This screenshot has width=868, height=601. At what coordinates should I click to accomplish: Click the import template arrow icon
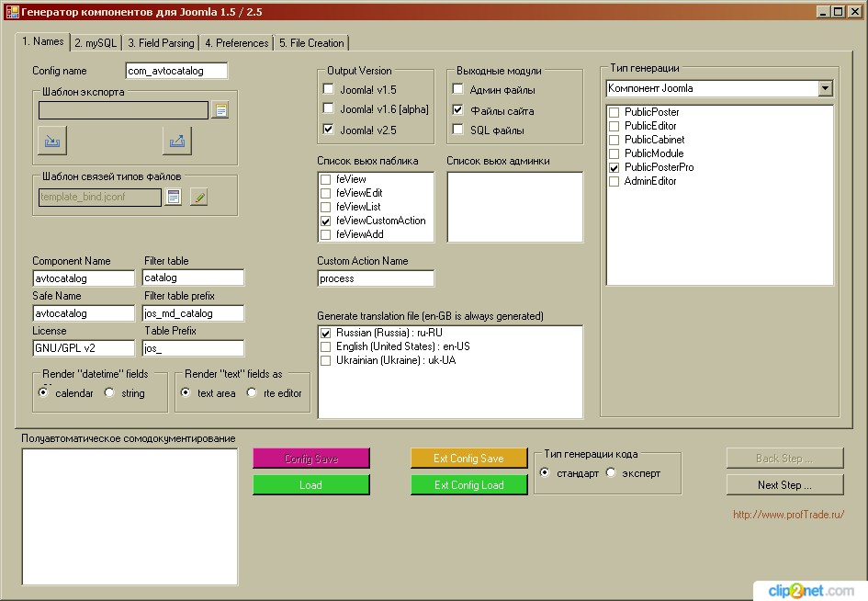[x=52, y=141]
